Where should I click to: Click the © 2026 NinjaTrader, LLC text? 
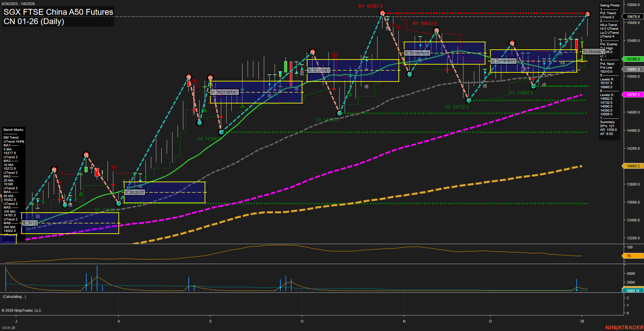[22, 310]
